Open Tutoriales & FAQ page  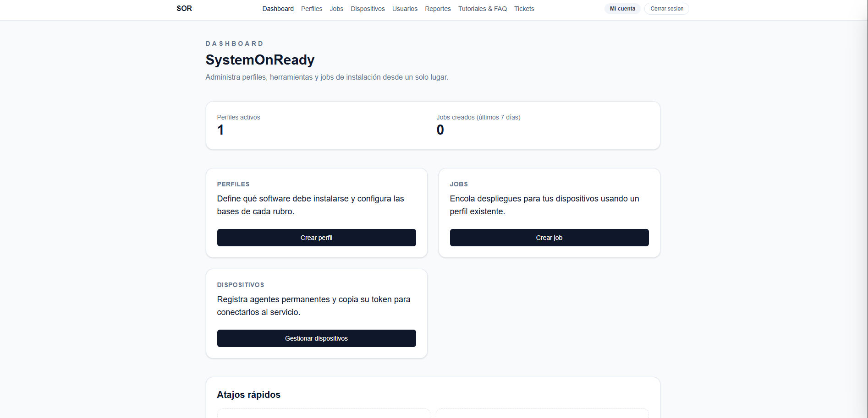click(483, 9)
